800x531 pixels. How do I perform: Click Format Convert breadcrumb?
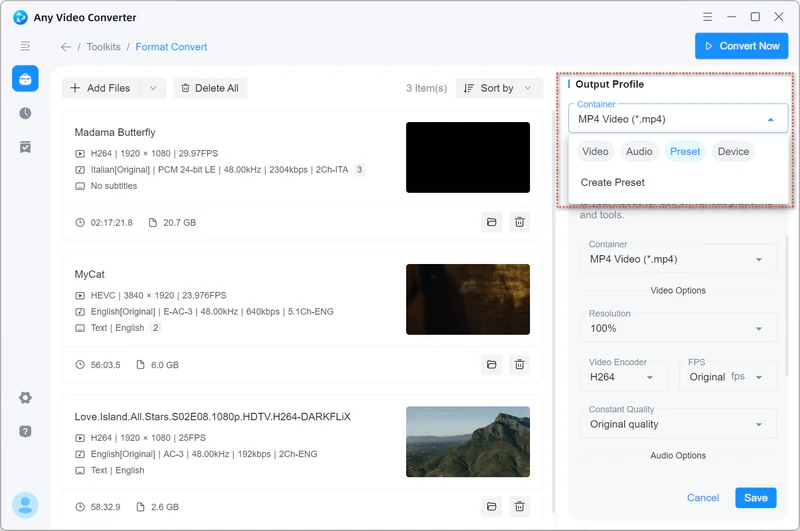(171, 47)
